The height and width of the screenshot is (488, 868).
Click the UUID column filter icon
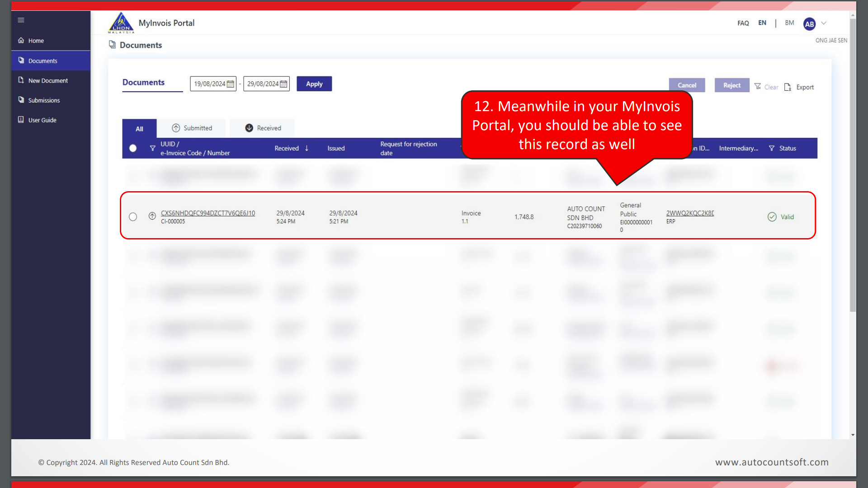[x=152, y=148]
